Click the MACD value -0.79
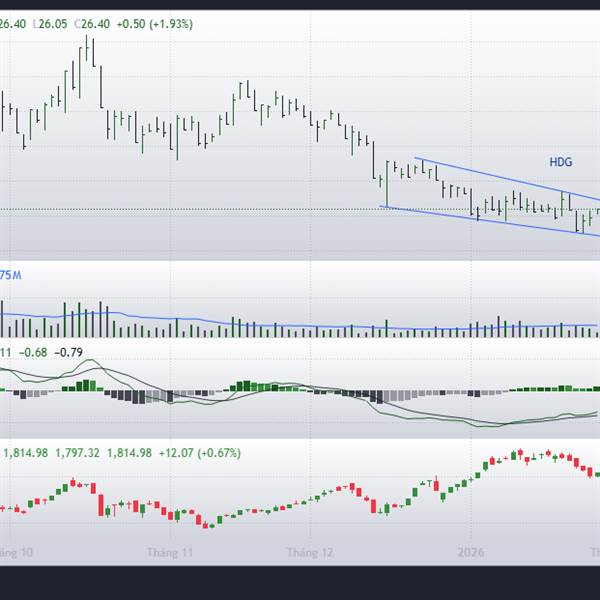Image resolution: width=600 pixels, height=600 pixels. (68, 352)
